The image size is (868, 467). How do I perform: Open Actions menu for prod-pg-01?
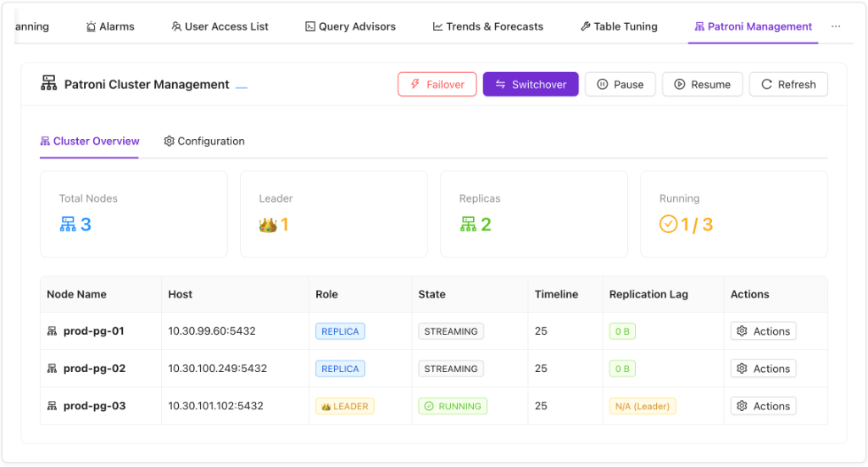tap(763, 331)
